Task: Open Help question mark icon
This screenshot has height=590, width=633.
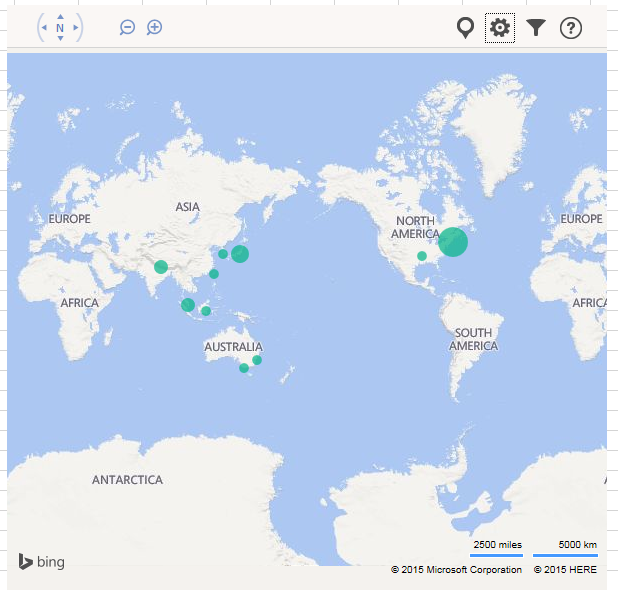Action: tap(570, 28)
